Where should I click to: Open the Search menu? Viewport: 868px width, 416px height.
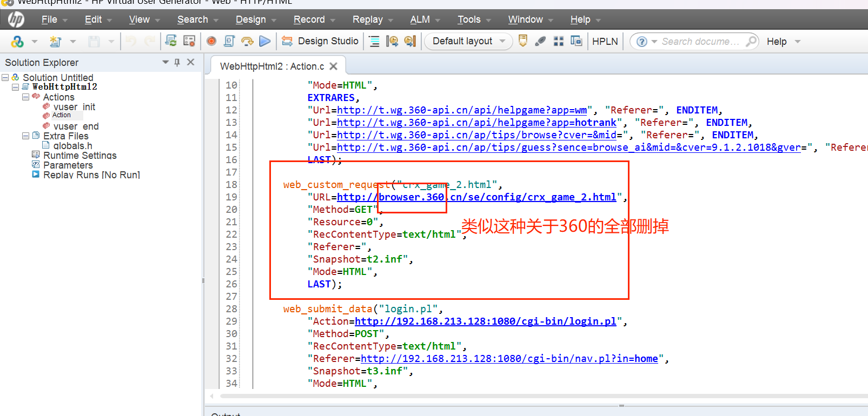pos(197,19)
